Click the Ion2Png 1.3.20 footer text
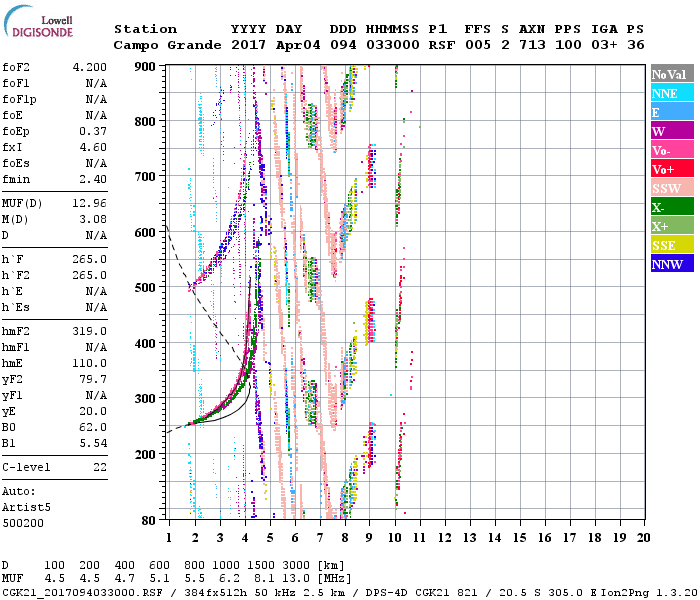Image resolution: width=700 pixels, height=600 pixels. click(x=649, y=592)
